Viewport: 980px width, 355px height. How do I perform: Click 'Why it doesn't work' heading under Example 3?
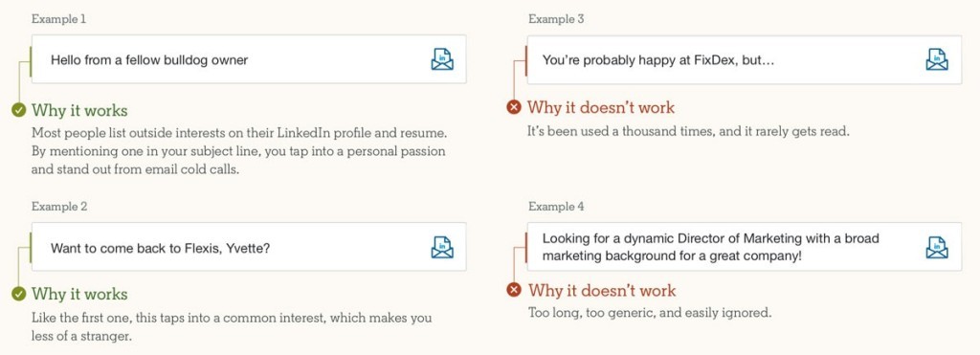pos(601,107)
